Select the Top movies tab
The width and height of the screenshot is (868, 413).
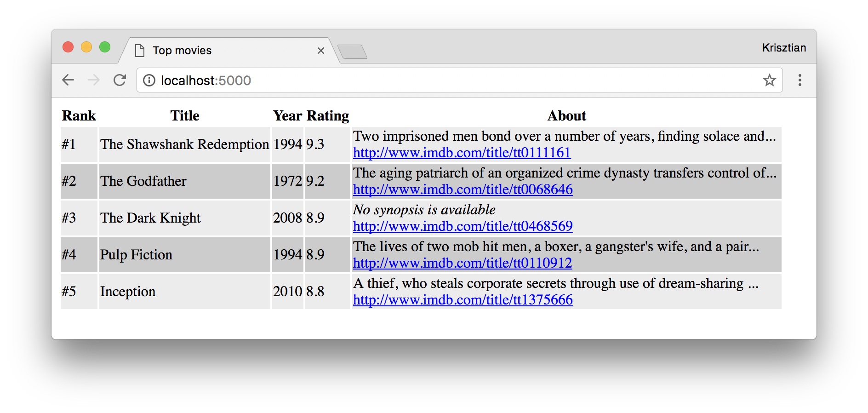click(228, 50)
